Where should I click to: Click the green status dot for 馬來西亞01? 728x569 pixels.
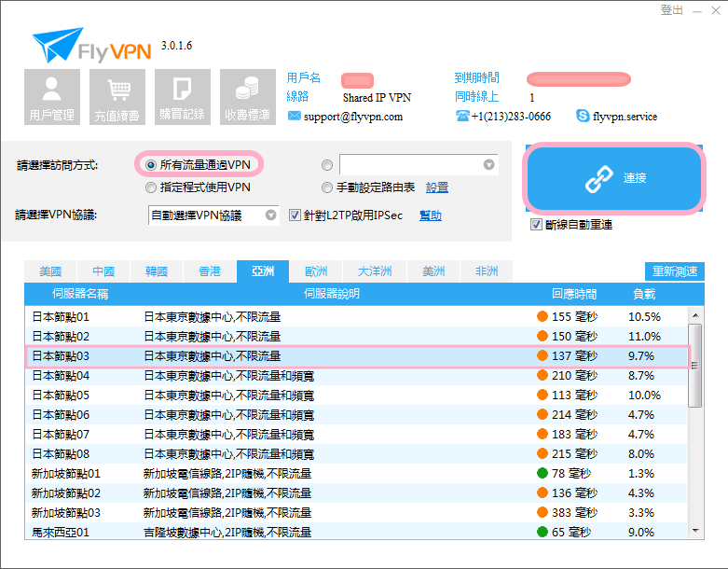click(542, 532)
